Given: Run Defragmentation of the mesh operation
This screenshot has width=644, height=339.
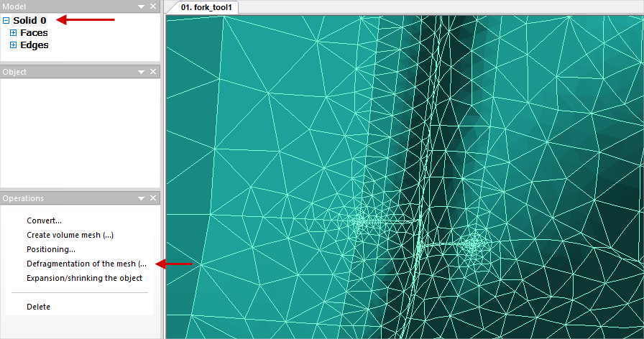Looking at the screenshot, I should 86,264.
